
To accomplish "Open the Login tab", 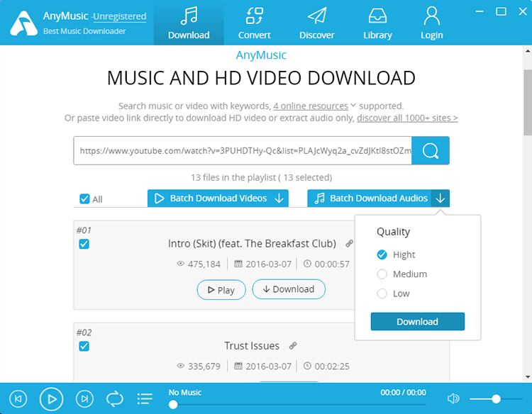I will (431, 23).
